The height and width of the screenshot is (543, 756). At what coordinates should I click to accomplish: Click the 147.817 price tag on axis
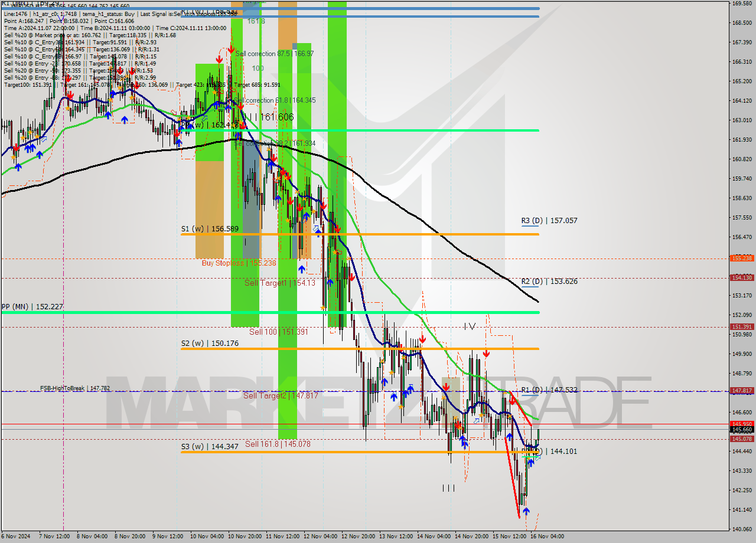click(742, 390)
